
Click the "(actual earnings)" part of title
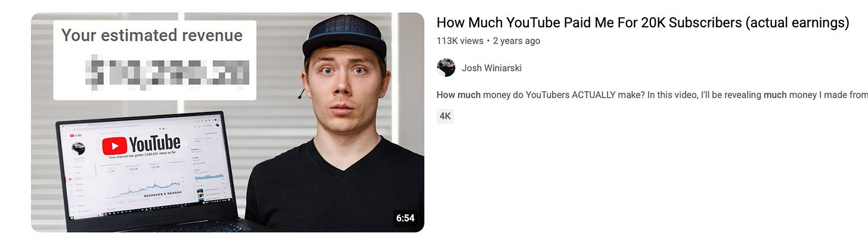[x=798, y=23]
